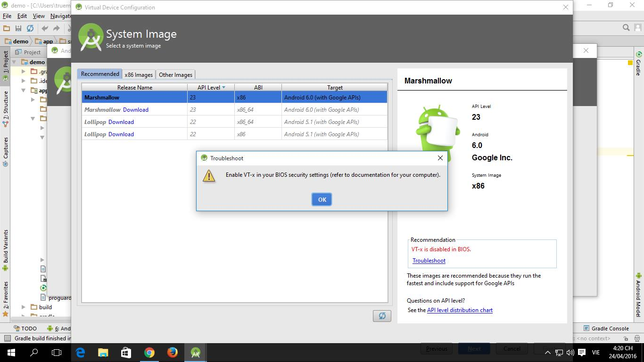Open the API level distribution chart link
The width and height of the screenshot is (644, 362).
[460, 310]
